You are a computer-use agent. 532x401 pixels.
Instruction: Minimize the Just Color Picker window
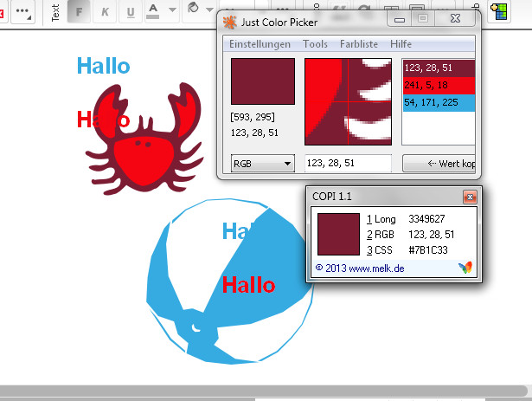pos(400,19)
